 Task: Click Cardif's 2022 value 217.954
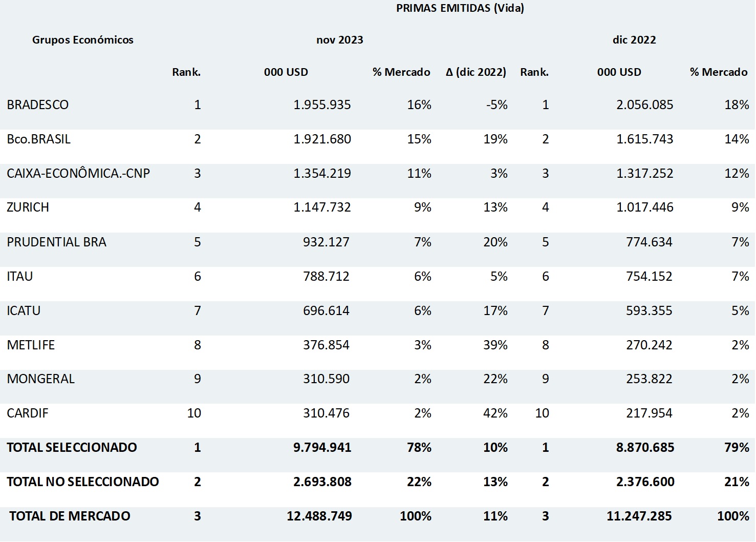click(649, 413)
